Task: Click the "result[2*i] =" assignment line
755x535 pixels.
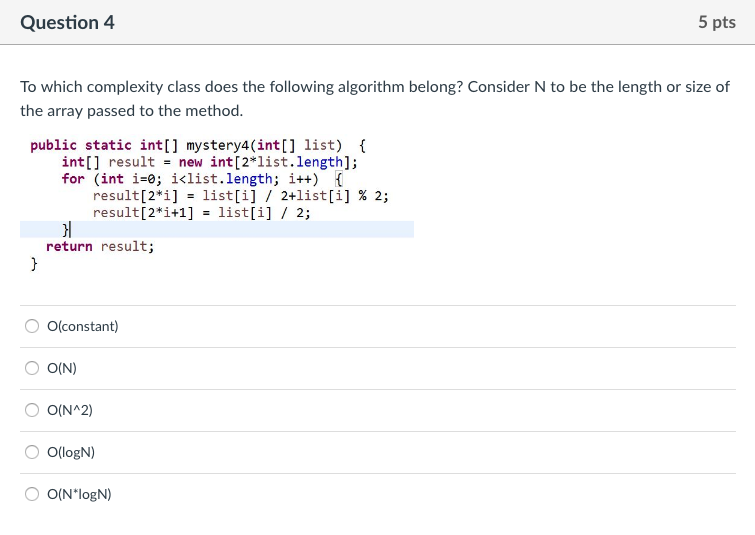Action: 240,196
